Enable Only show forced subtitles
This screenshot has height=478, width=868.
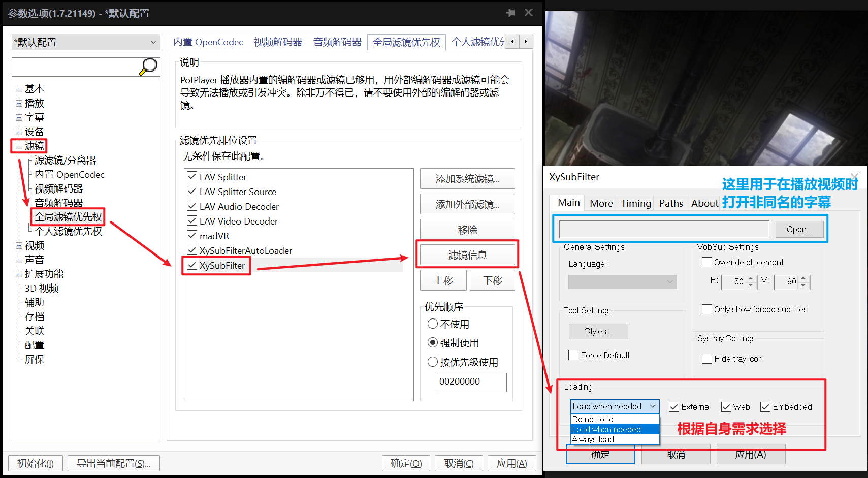[x=706, y=309]
